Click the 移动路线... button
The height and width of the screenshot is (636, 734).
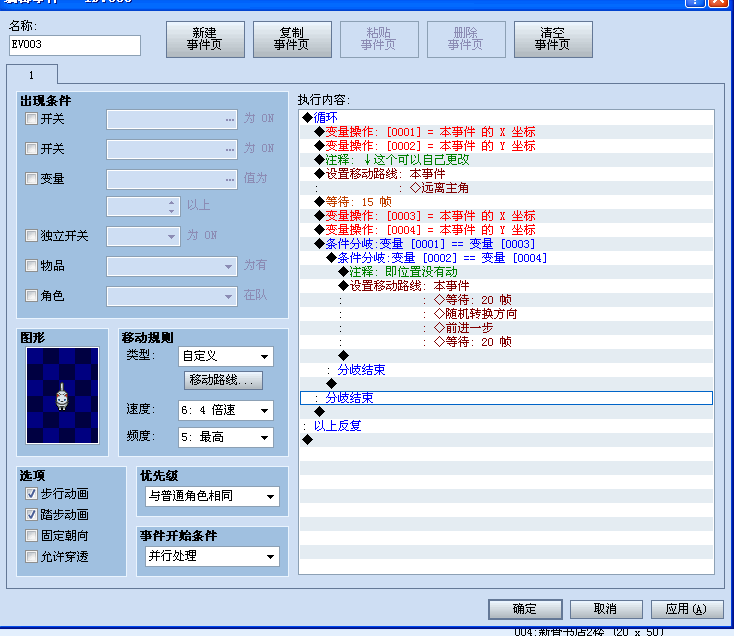[x=223, y=380]
